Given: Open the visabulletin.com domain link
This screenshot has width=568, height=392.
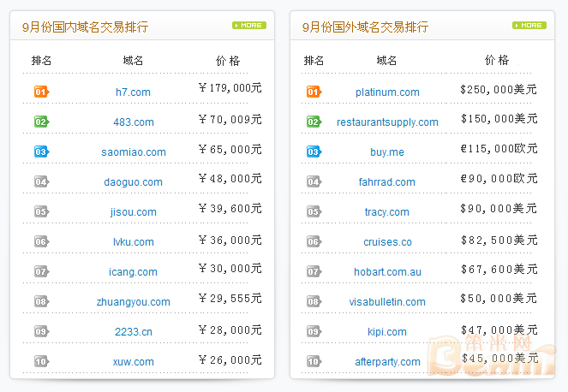Looking at the screenshot, I should (387, 302).
